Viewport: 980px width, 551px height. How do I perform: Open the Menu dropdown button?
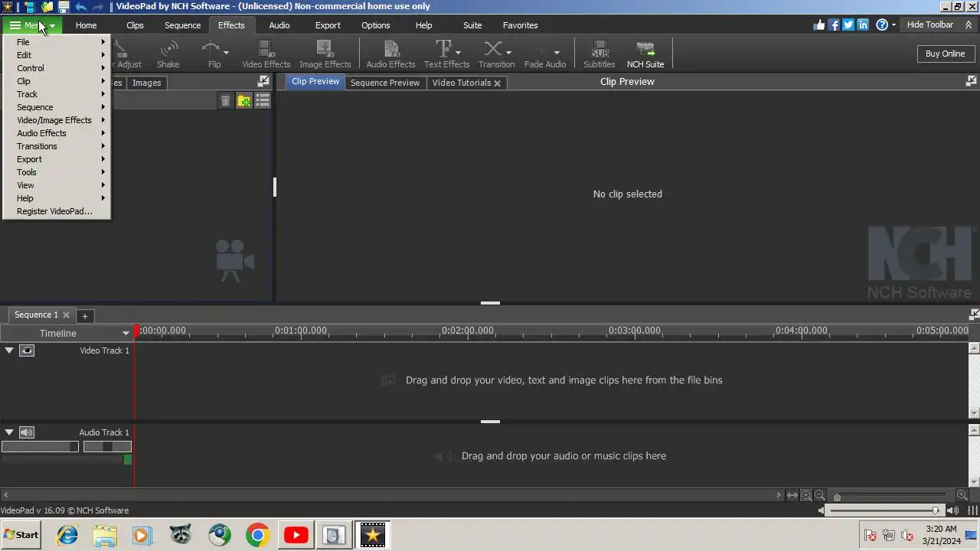(x=32, y=25)
